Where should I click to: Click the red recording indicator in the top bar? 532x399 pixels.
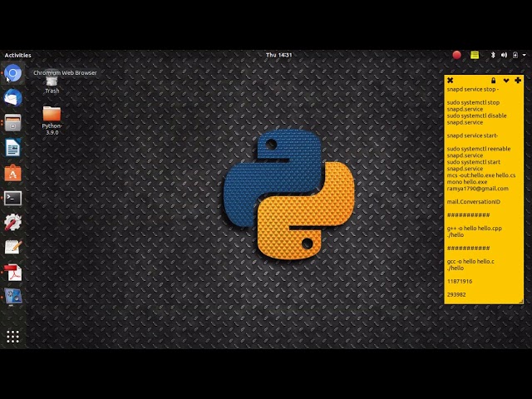click(456, 55)
